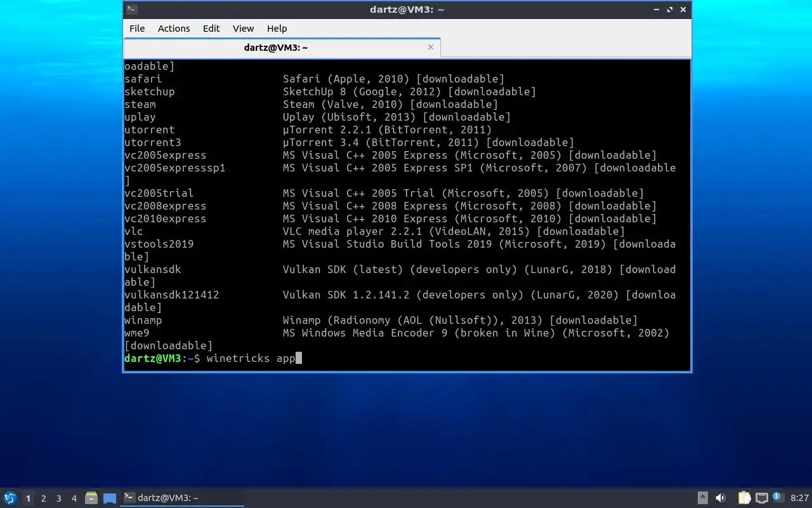Screen dimensions: 812x508
Task: Switch to workspace 4
Action: point(74,498)
